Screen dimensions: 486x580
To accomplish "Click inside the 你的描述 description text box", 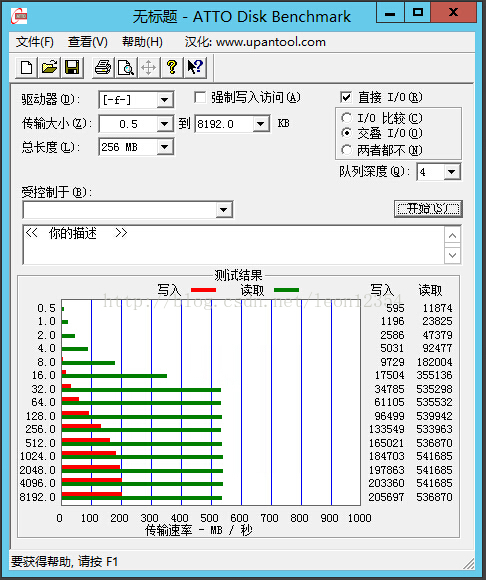I will point(233,245).
